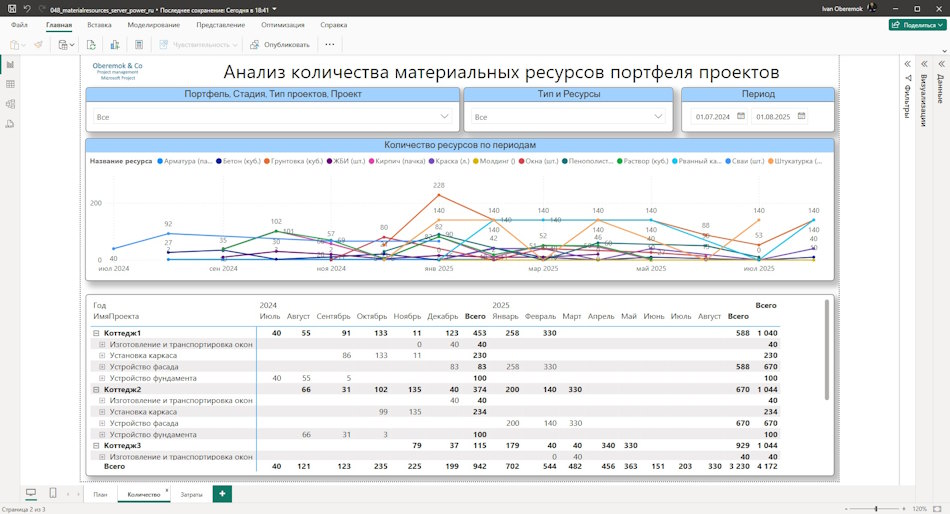This screenshot has width=950, height=514.
Task: Click the New measure calculator icon
Action: (x=139, y=44)
